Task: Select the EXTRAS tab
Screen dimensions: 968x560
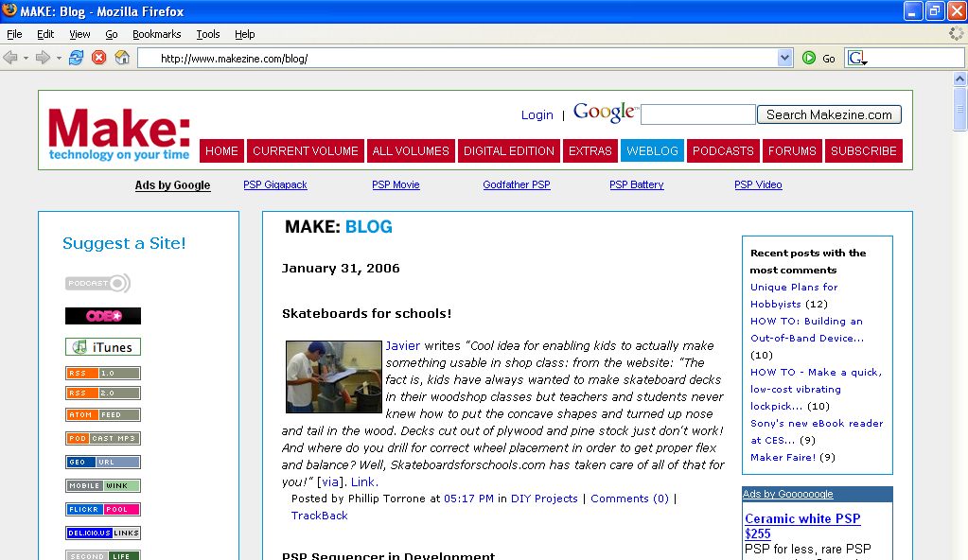Action: (590, 150)
